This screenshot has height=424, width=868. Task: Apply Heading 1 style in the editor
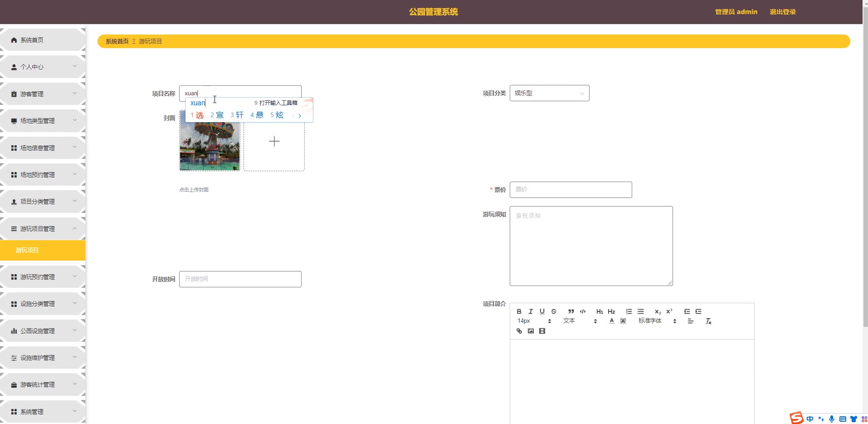click(600, 311)
